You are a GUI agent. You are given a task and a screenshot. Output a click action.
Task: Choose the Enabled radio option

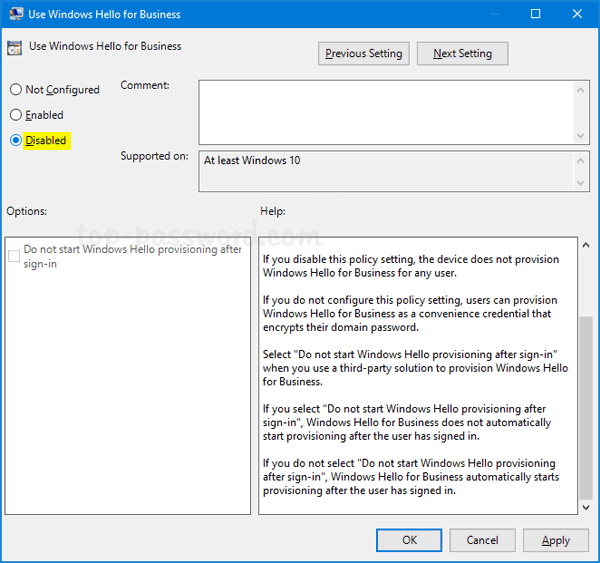(16, 115)
